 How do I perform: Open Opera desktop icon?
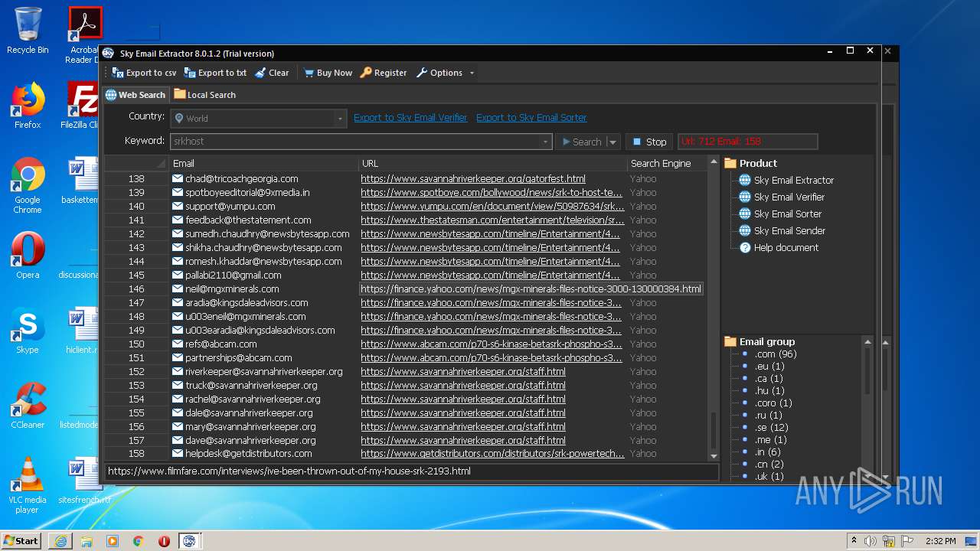(28, 256)
